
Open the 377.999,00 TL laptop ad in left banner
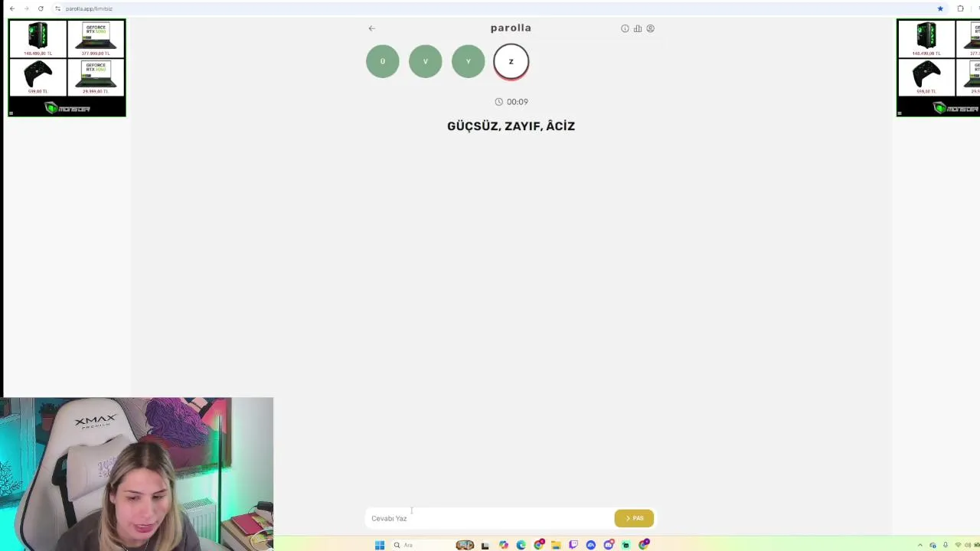coord(96,39)
